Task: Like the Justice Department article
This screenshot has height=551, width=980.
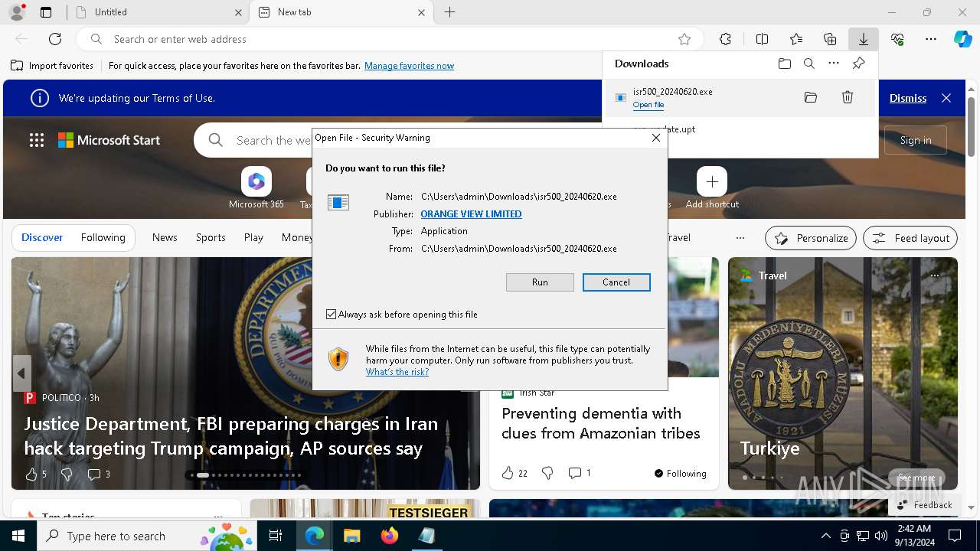Action: point(31,474)
